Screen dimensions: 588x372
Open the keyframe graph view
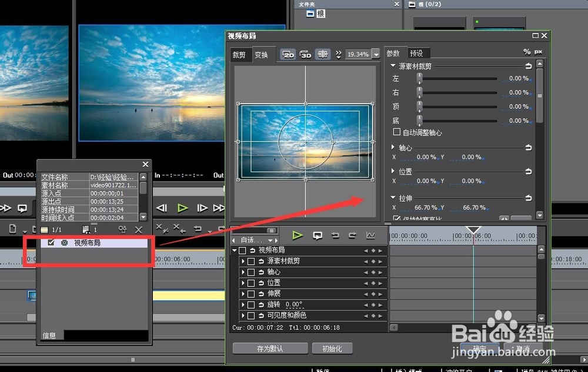(x=370, y=235)
